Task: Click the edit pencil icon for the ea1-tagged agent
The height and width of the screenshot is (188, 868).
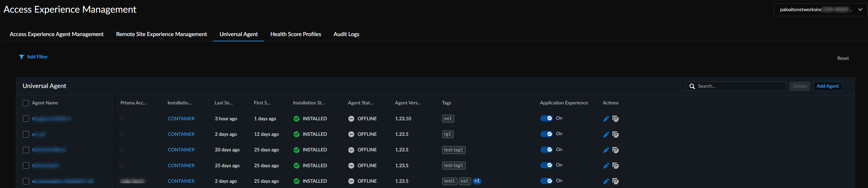Action: pos(605,119)
